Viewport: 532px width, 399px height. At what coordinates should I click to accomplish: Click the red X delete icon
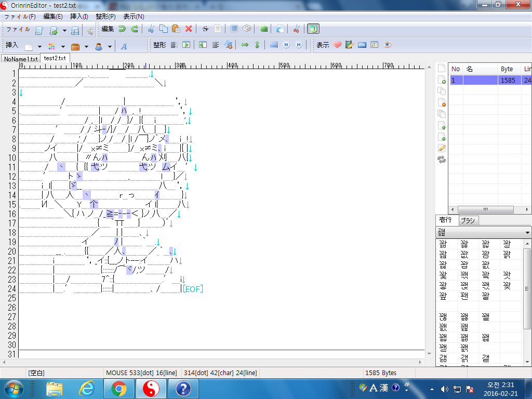pos(189,29)
